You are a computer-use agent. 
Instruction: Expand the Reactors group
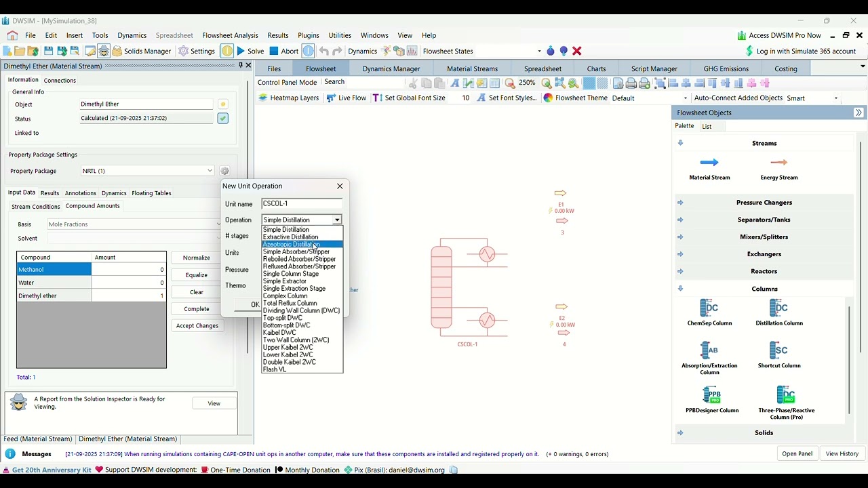click(764, 271)
